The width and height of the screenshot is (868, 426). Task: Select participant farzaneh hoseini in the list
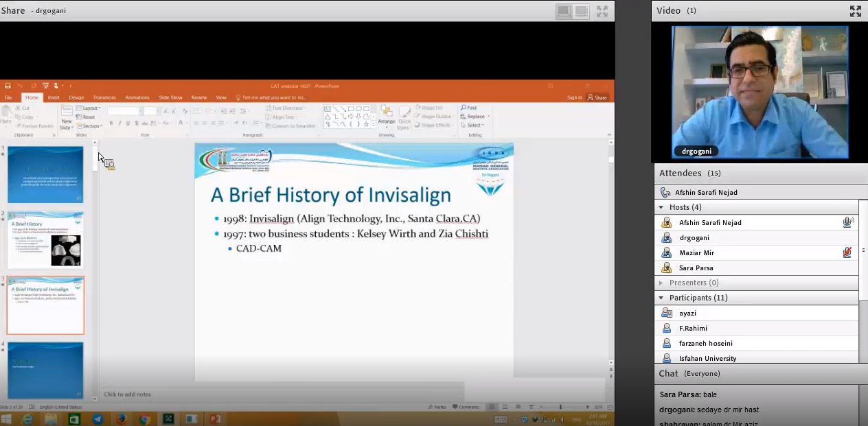coord(756,343)
